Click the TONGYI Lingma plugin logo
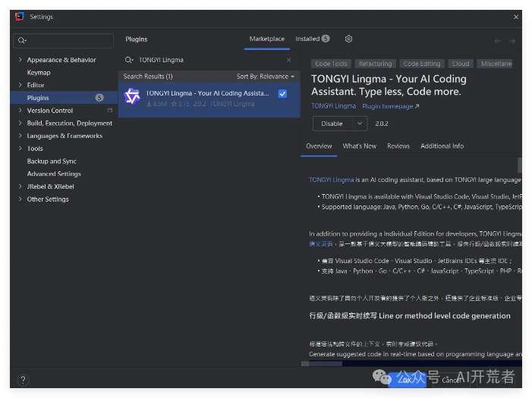This screenshot has width=532, height=398. [x=133, y=96]
